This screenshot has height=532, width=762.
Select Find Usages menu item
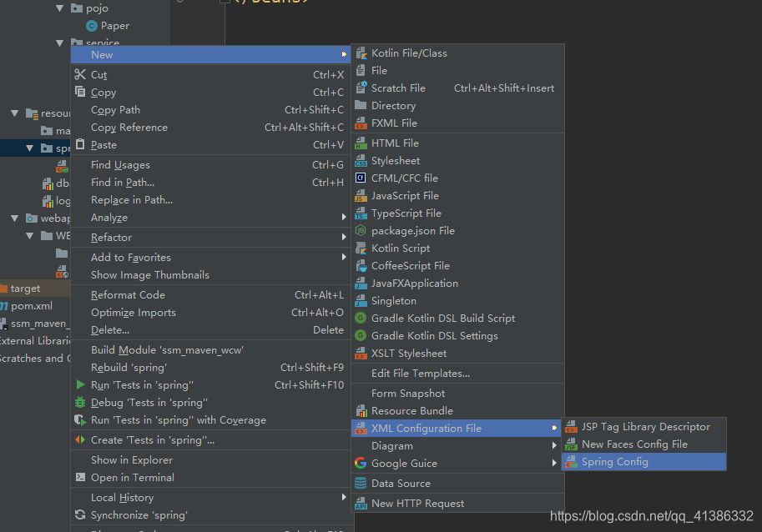click(x=210, y=165)
